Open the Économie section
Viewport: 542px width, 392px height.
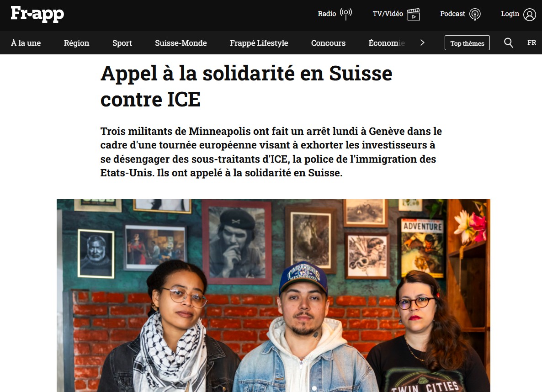[x=387, y=43]
